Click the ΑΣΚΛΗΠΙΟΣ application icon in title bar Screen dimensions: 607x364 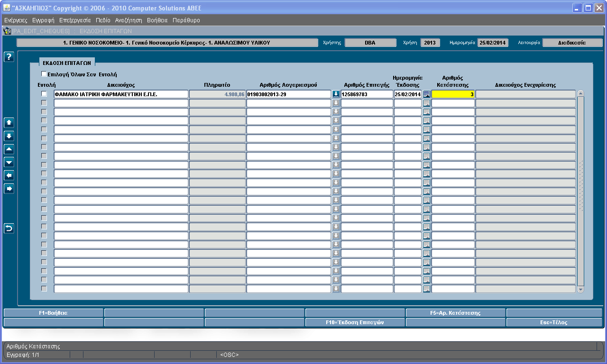pyautogui.click(x=7, y=9)
